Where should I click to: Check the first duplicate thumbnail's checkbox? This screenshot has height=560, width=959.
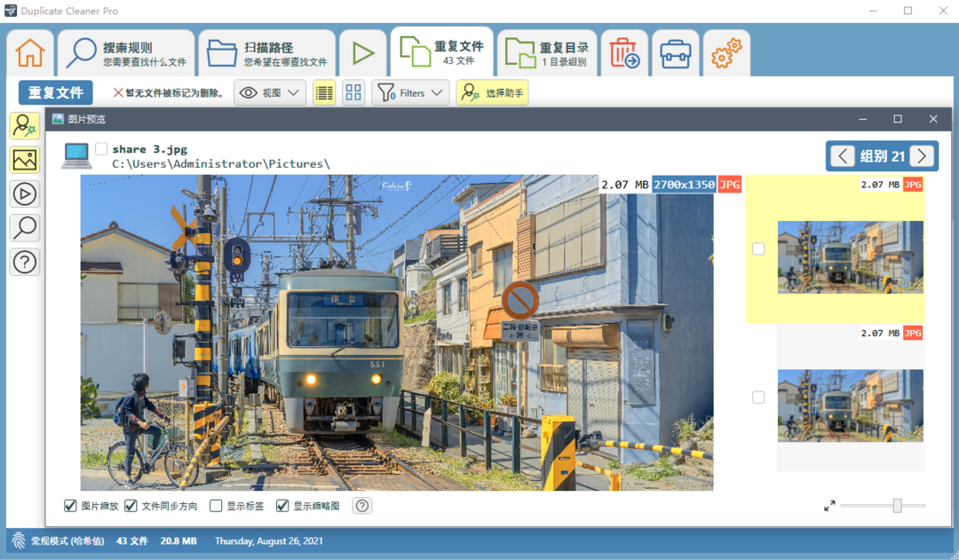click(x=758, y=248)
